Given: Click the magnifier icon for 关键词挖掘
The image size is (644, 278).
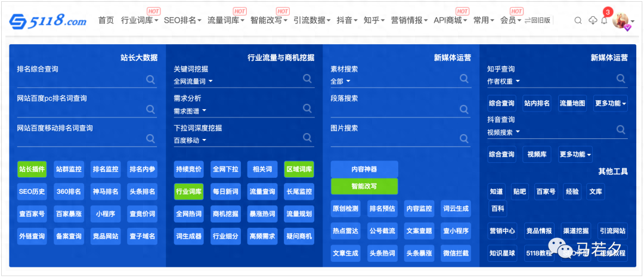Looking at the screenshot, I should pyautogui.click(x=307, y=79).
